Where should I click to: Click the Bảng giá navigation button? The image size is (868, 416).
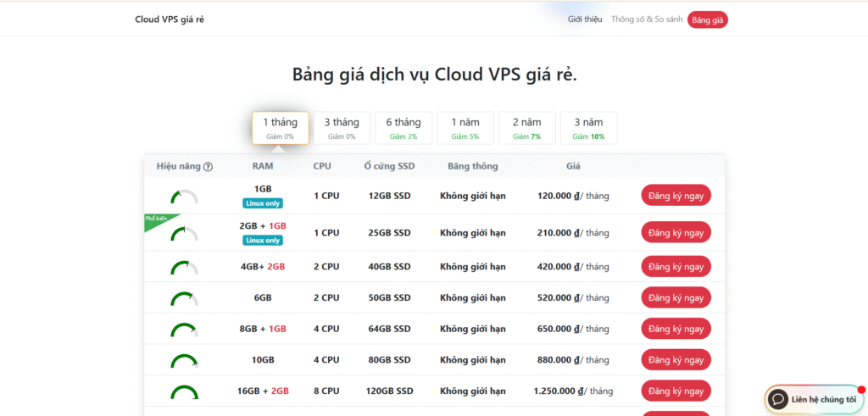707,19
